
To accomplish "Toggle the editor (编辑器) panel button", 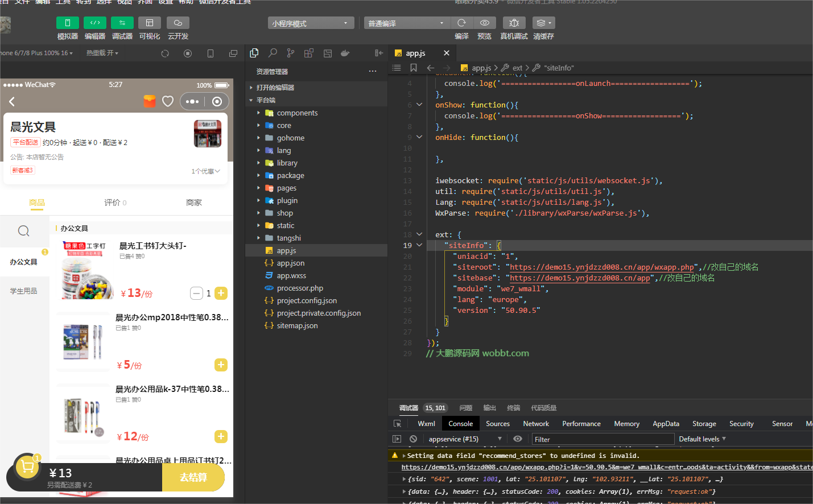I will (x=94, y=23).
